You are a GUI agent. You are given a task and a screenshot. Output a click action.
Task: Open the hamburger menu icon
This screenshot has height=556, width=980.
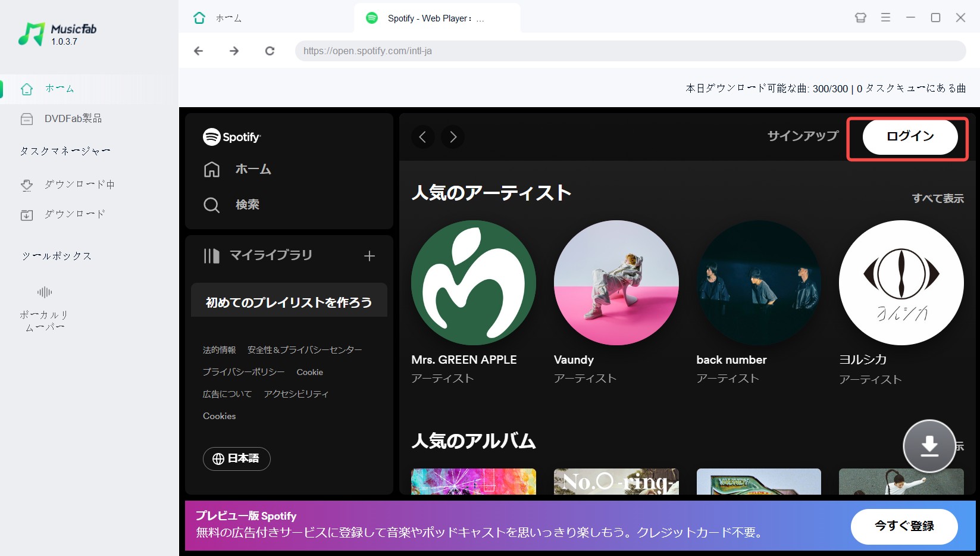[885, 18]
